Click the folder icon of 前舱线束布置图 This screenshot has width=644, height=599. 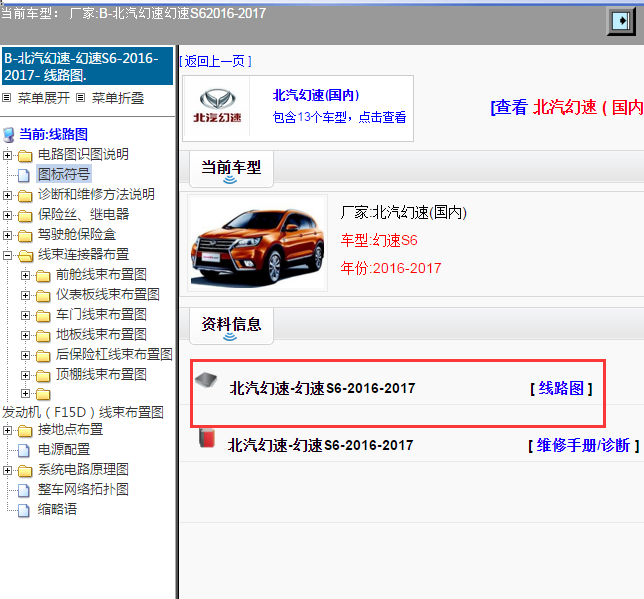point(43,275)
